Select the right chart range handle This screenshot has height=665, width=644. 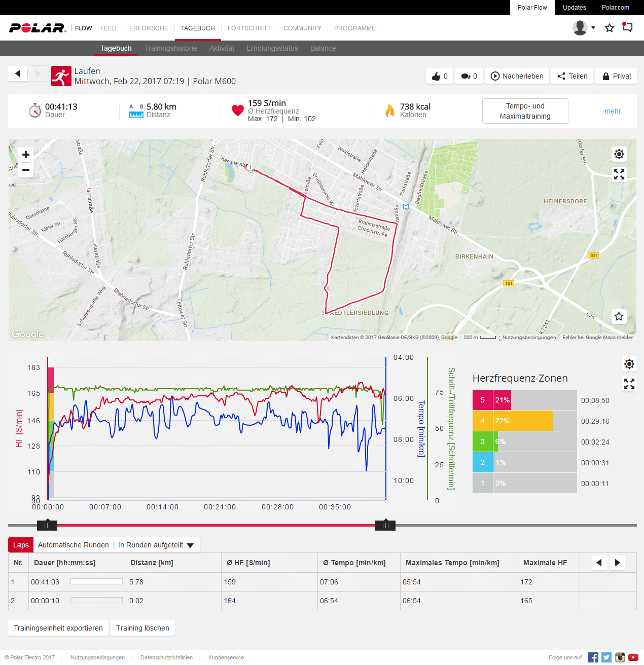[385, 525]
